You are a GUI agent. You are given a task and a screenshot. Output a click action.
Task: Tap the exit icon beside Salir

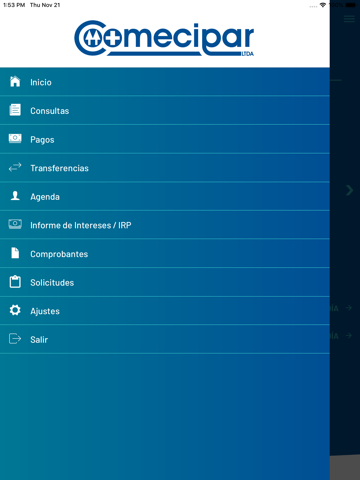point(15,339)
